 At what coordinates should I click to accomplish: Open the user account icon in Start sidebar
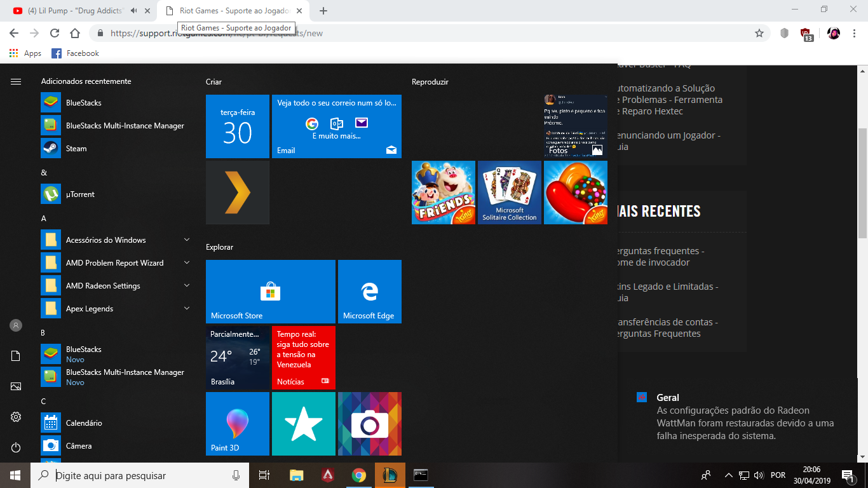click(x=16, y=325)
